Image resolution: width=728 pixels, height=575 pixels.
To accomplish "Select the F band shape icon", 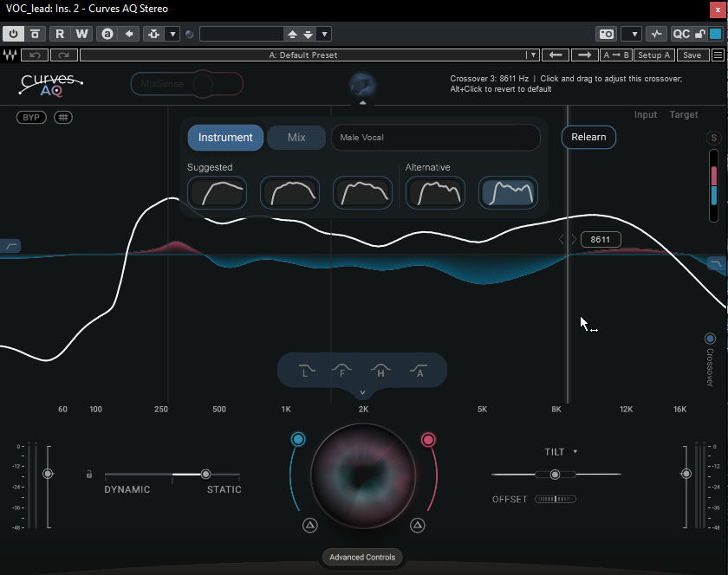I will [342, 371].
